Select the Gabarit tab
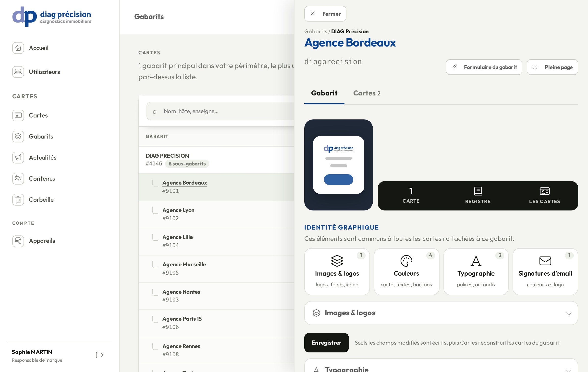Screen dimensions: 588x372 coord(324,93)
